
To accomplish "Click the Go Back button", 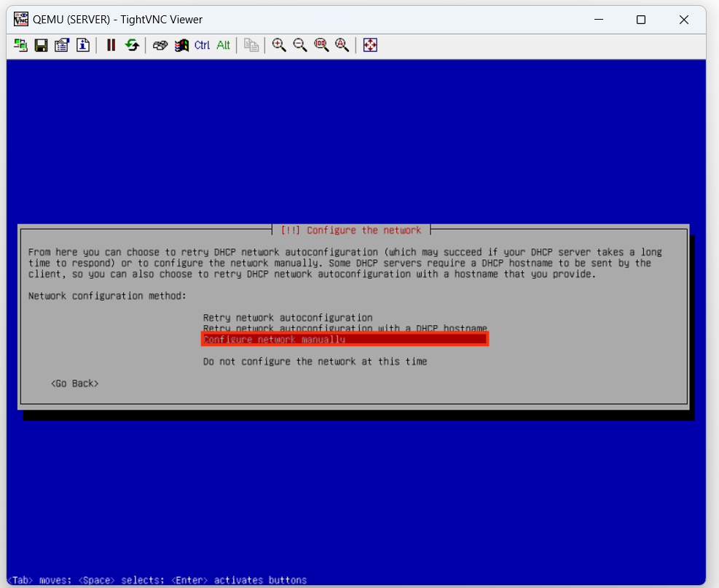I will pos(74,383).
